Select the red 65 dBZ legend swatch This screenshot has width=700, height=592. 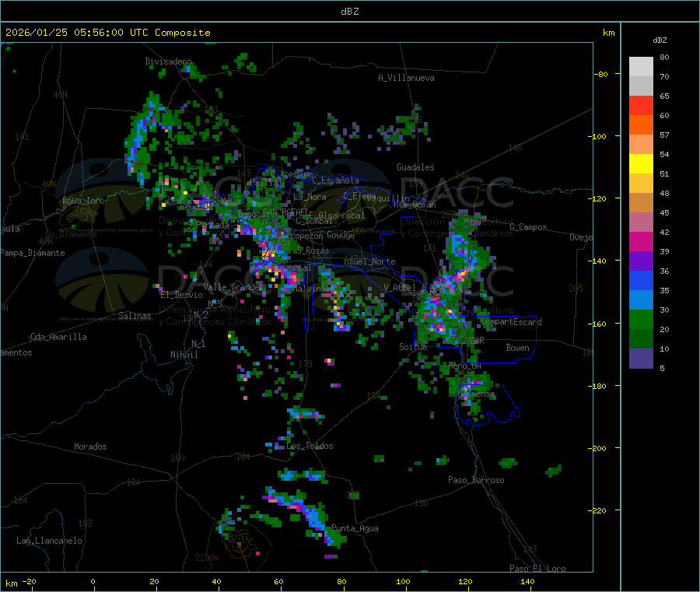point(641,105)
